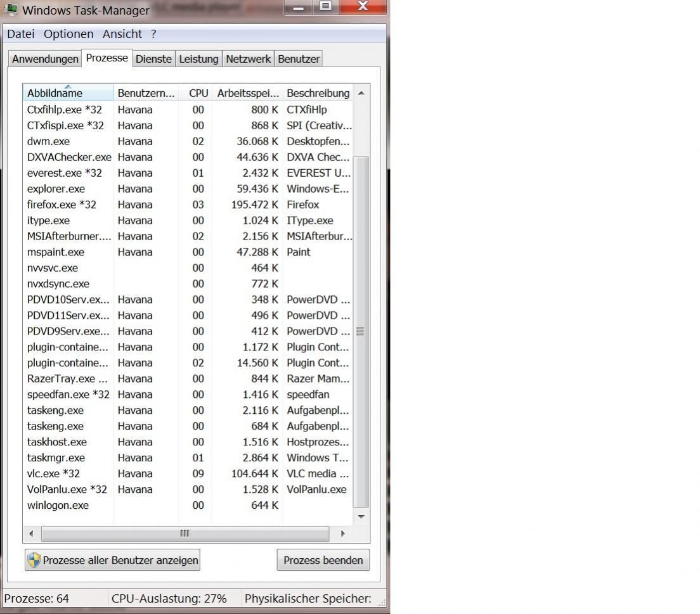Open the ? help menu
Screen dimensions: 700x614
click(153, 34)
